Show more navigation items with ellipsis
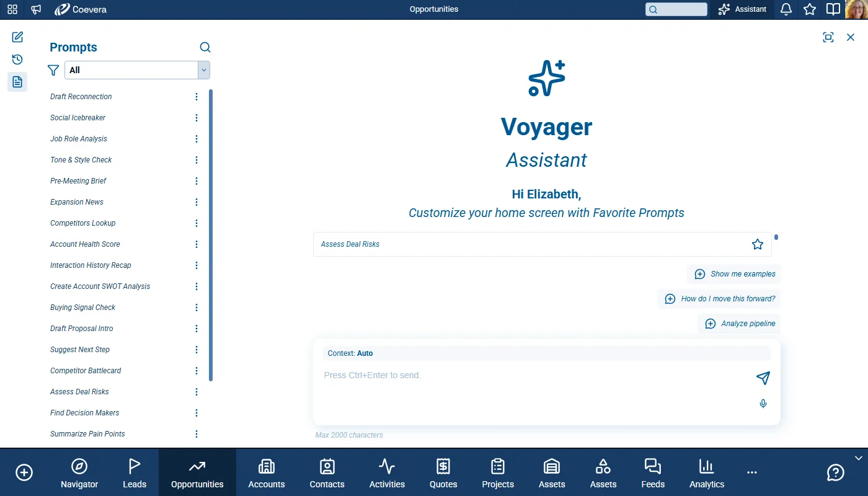Image resolution: width=868 pixels, height=496 pixels. 752,472
